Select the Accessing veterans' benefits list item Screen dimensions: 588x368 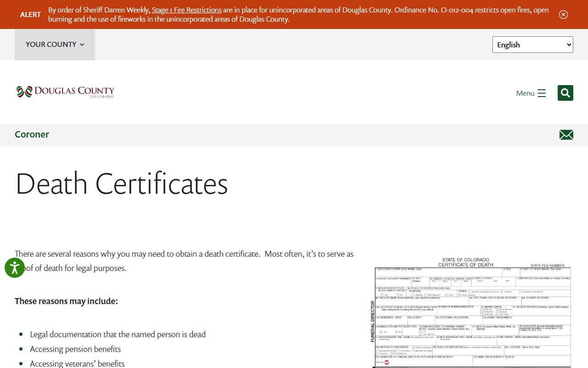(x=77, y=363)
